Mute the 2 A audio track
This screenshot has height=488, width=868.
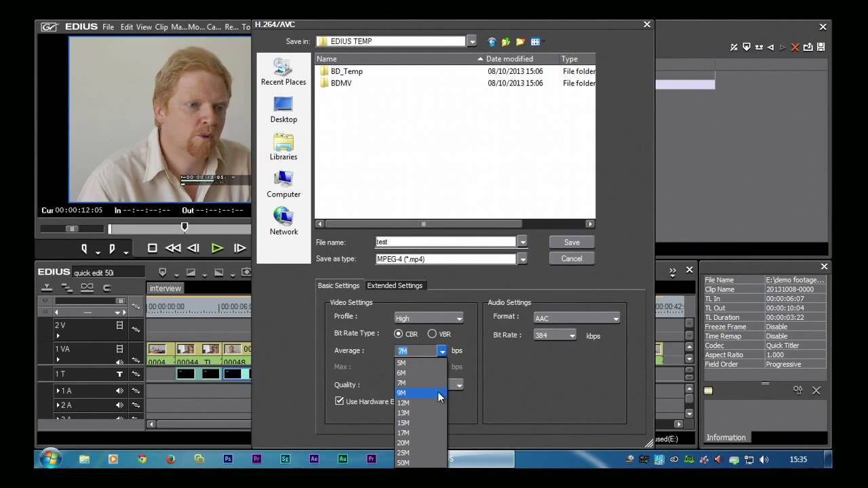click(120, 405)
